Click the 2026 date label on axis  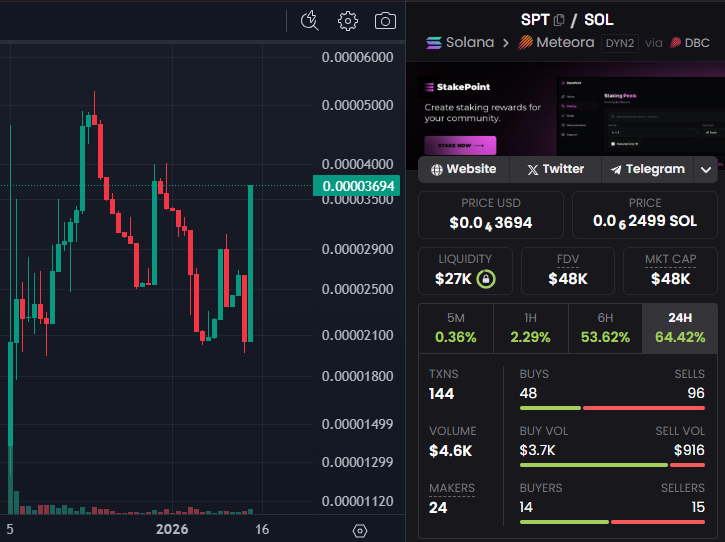172,529
